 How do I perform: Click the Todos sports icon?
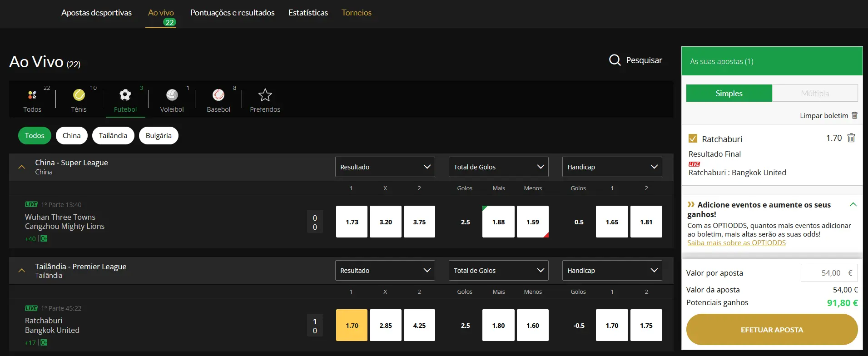point(32,95)
